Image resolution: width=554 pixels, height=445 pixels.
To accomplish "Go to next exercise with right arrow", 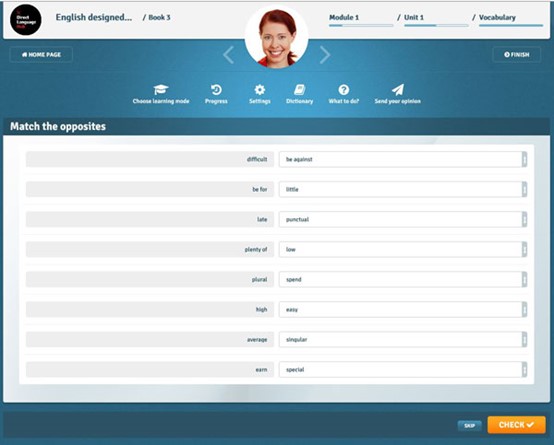I will [x=325, y=55].
